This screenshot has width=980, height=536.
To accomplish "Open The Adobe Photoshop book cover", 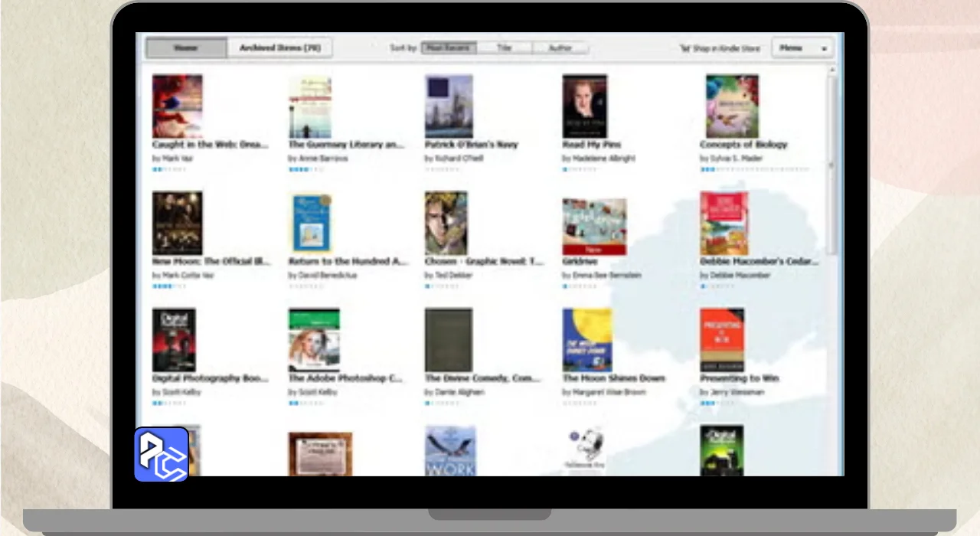I will tap(314, 340).
